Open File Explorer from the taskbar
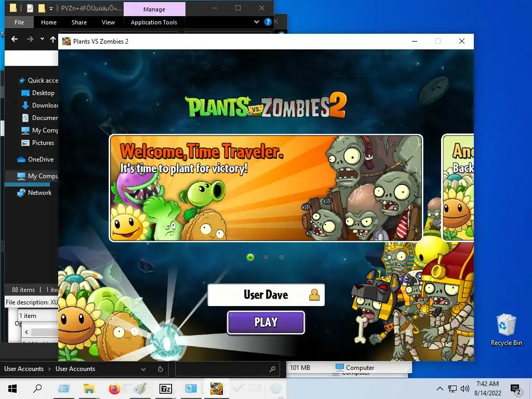Image resolution: width=532 pixels, height=399 pixels. coord(89,389)
